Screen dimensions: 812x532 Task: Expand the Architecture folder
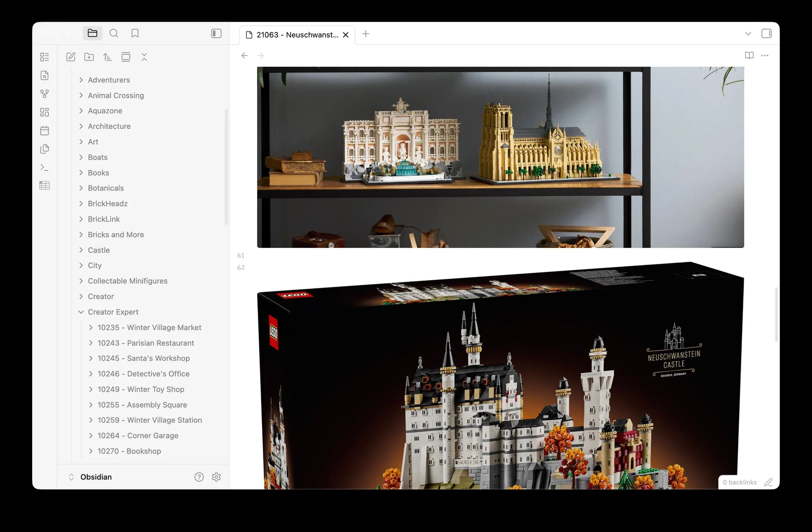[x=109, y=127]
